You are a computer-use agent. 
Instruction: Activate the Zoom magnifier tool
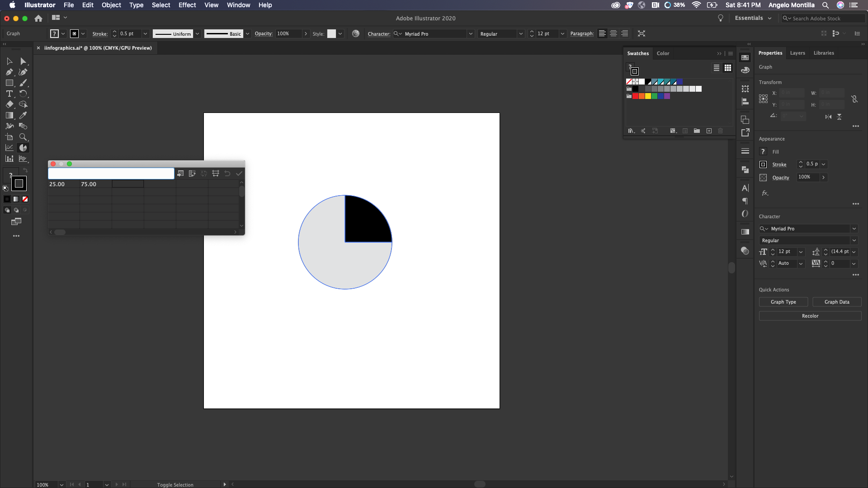coord(23,137)
